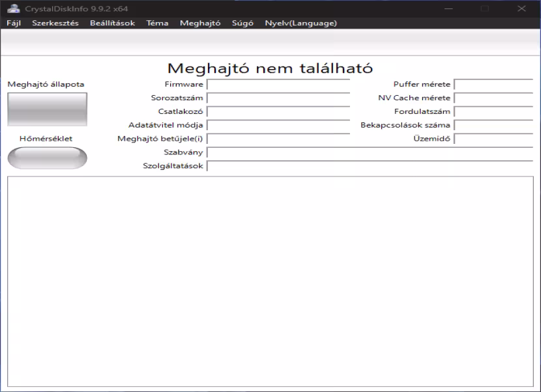The height and width of the screenshot is (392, 541).
Task: Click the Szabvány field
Action: [x=370, y=152]
